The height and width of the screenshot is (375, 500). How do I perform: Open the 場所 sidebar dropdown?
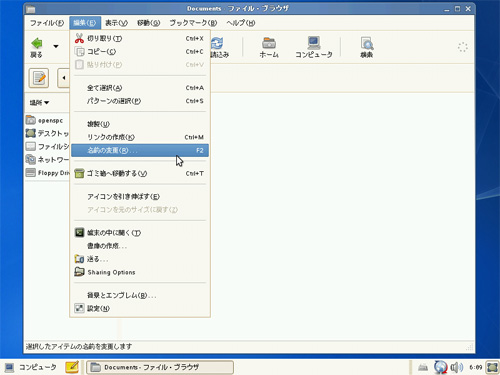click(x=39, y=102)
